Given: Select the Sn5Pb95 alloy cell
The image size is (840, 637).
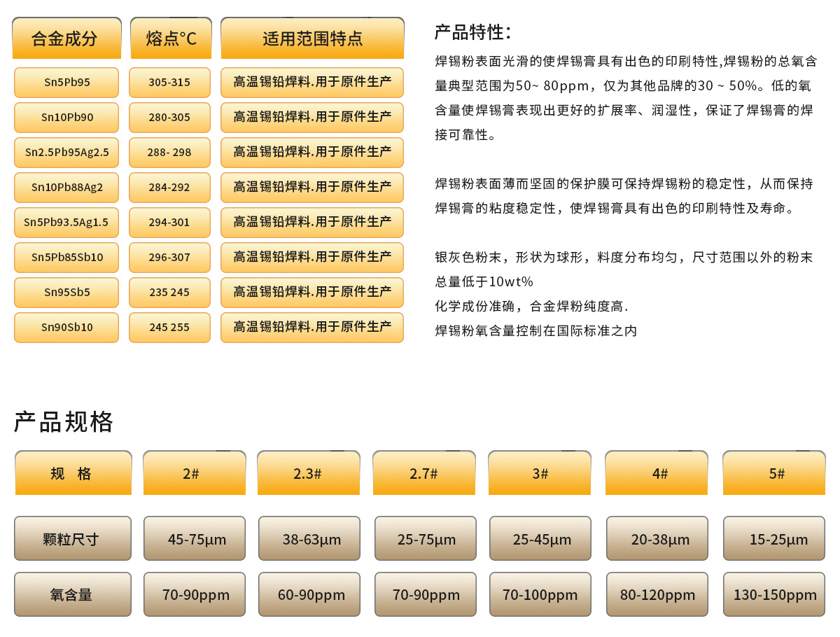Looking at the screenshot, I should [x=66, y=83].
